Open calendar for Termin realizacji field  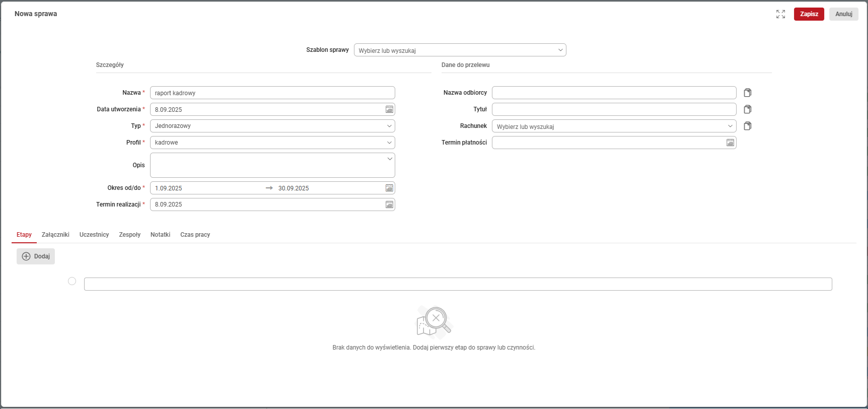click(x=389, y=204)
